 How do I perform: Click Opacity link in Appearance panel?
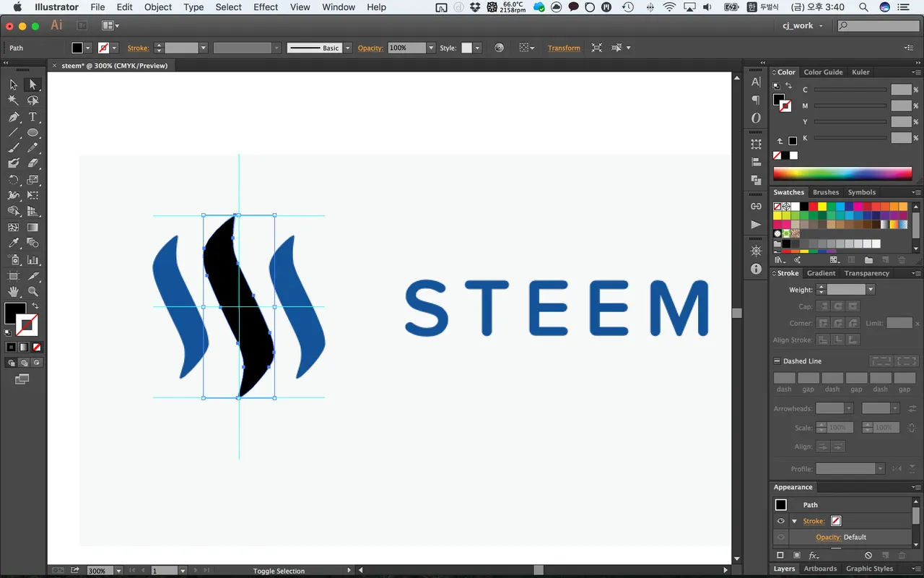(x=828, y=537)
